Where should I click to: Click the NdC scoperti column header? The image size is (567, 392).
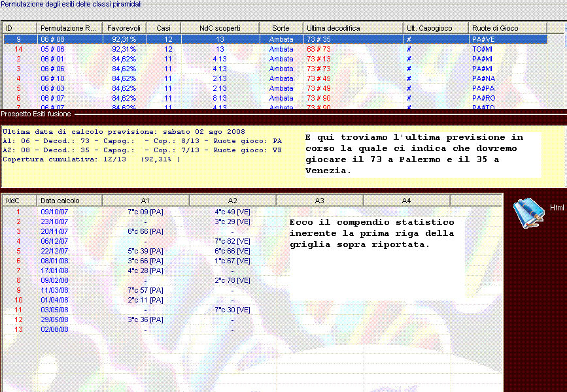220,28
